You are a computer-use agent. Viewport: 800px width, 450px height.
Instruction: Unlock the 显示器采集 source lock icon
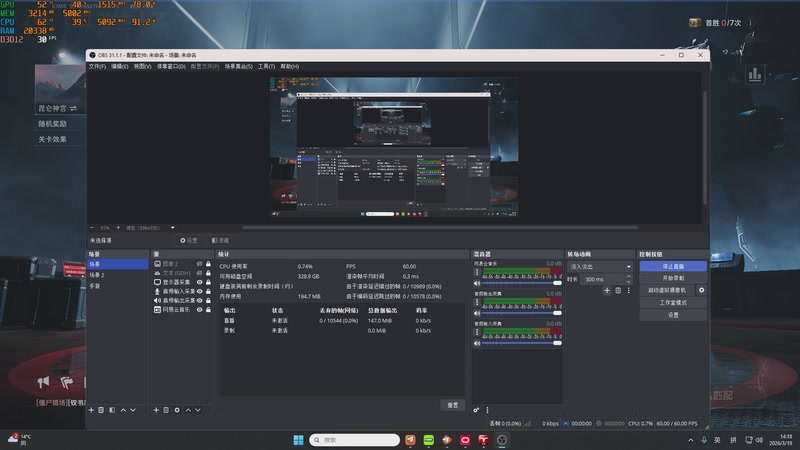point(208,282)
